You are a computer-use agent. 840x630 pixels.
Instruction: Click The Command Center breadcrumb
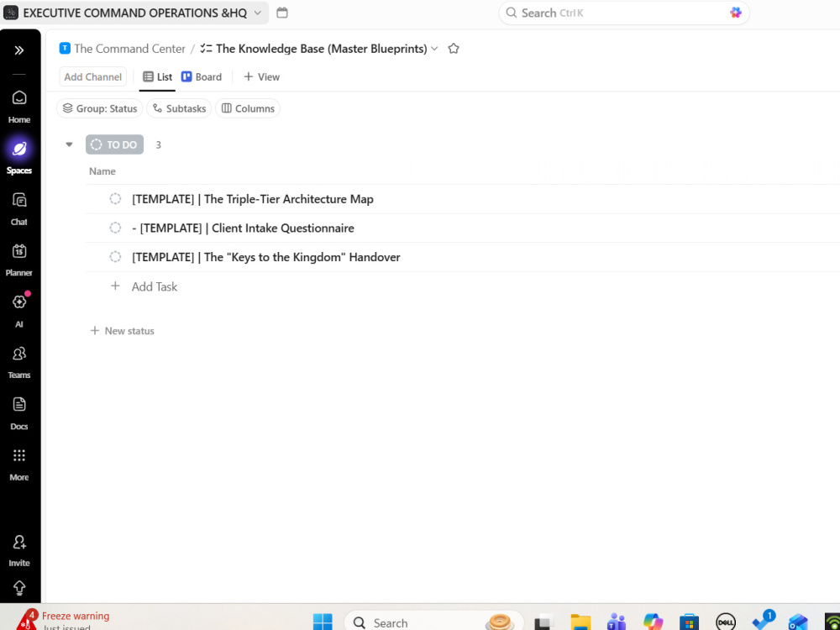tap(129, 49)
